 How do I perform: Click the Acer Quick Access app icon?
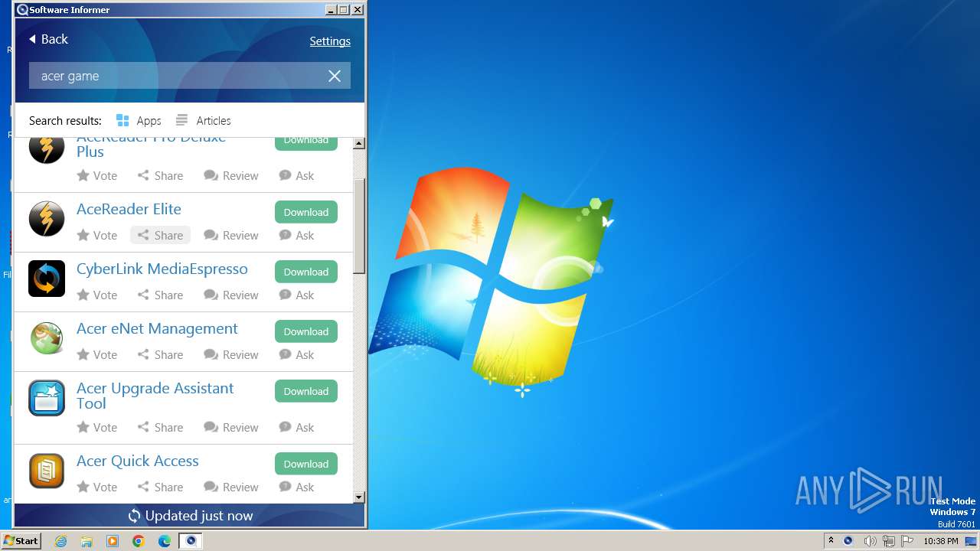pos(47,471)
